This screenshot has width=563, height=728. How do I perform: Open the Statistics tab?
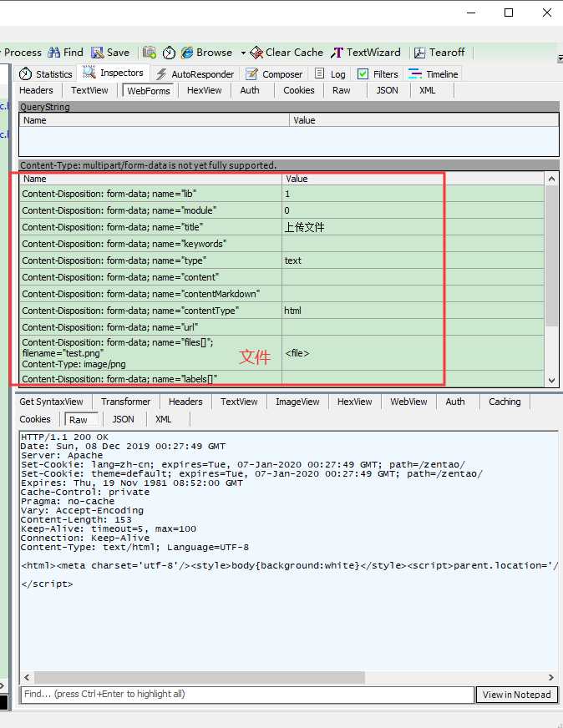(45, 74)
